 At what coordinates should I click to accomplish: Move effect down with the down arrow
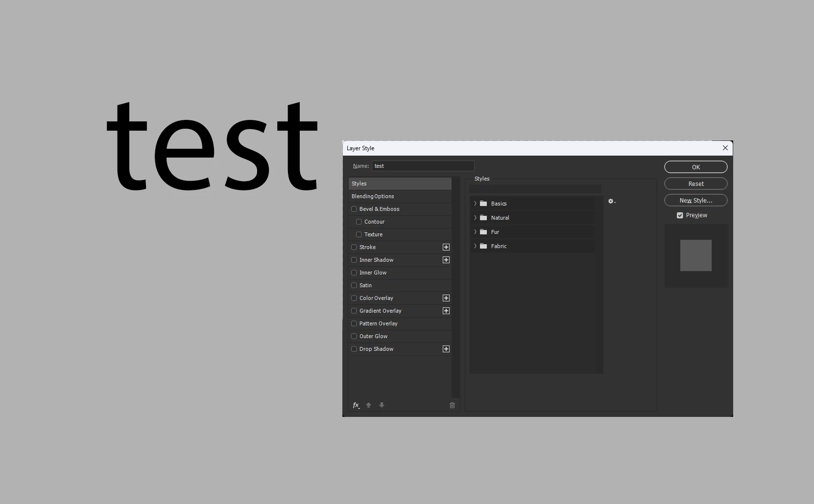(382, 405)
